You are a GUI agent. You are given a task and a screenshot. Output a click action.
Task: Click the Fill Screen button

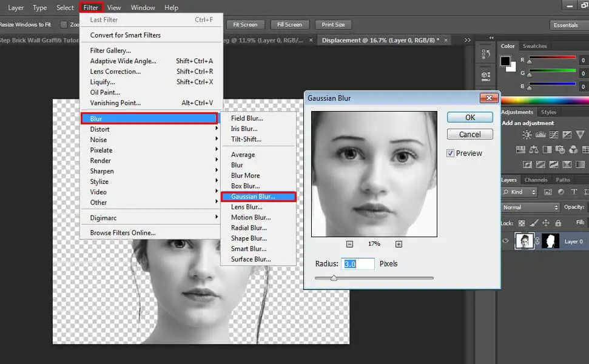pyautogui.click(x=289, y=25)
